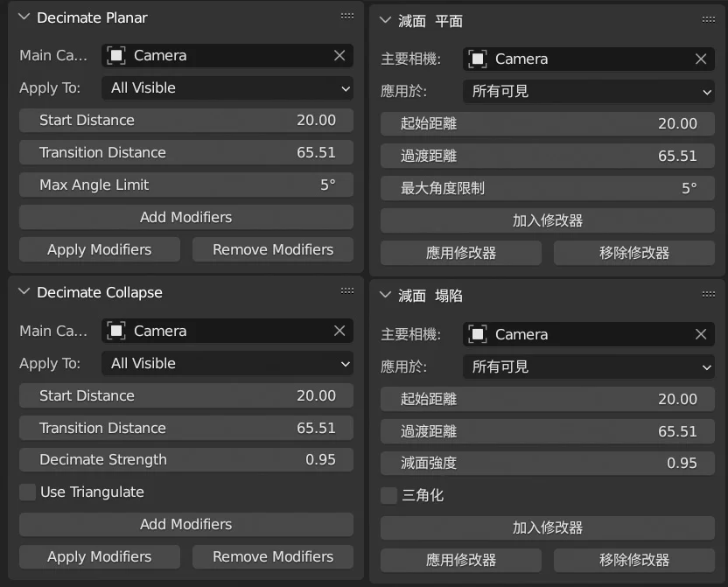
Task: Clear Decimate Collapse camera with the X button
Action: click(339, 331)
